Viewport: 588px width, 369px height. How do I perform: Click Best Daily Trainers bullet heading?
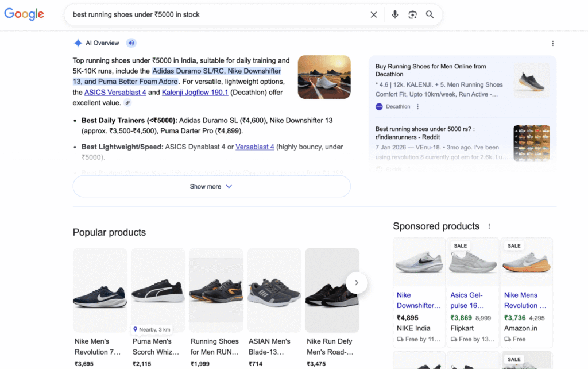point(129,121)
